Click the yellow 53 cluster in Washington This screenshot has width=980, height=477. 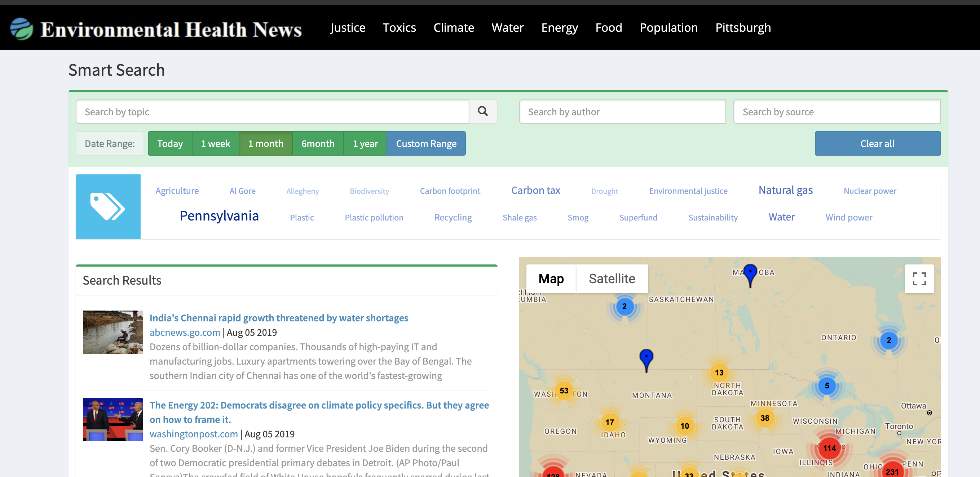coord(564,390)
